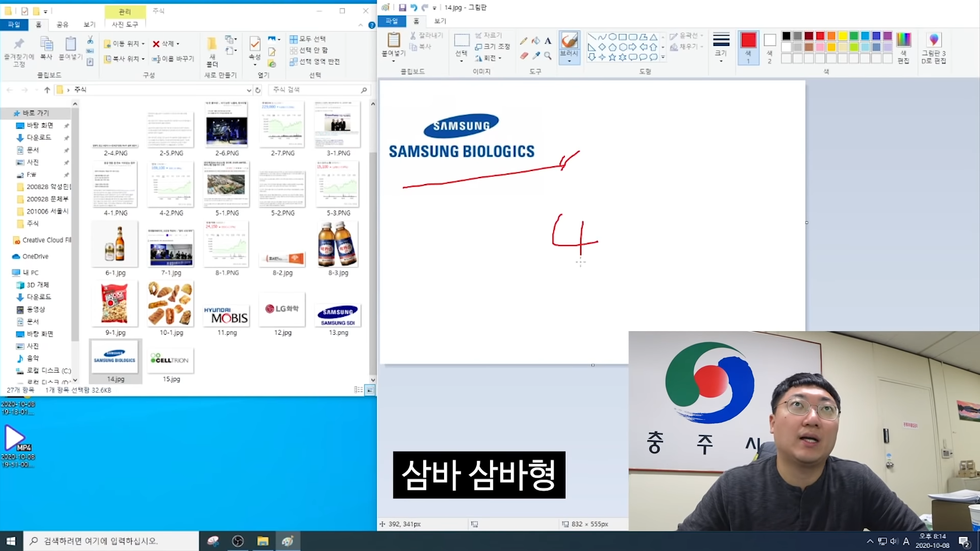
Task: Refresh the Explorer address bar
Action: point(258,90)
